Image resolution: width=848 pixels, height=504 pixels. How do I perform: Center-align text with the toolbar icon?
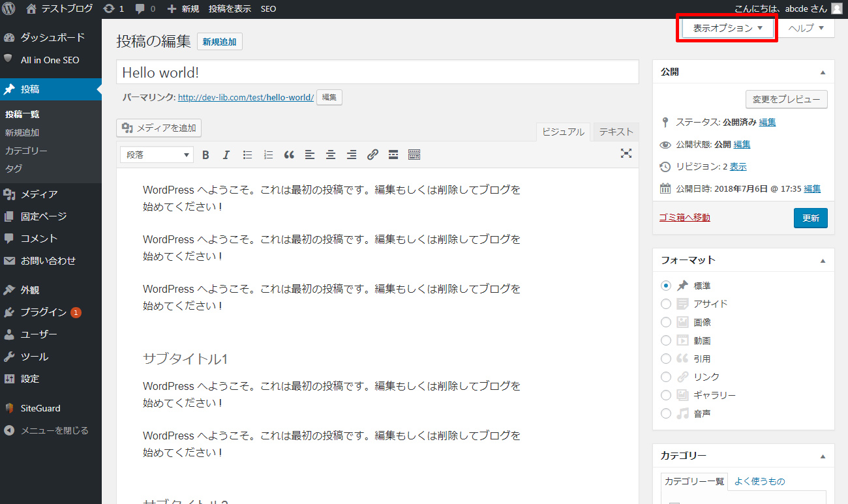[331, 155]
